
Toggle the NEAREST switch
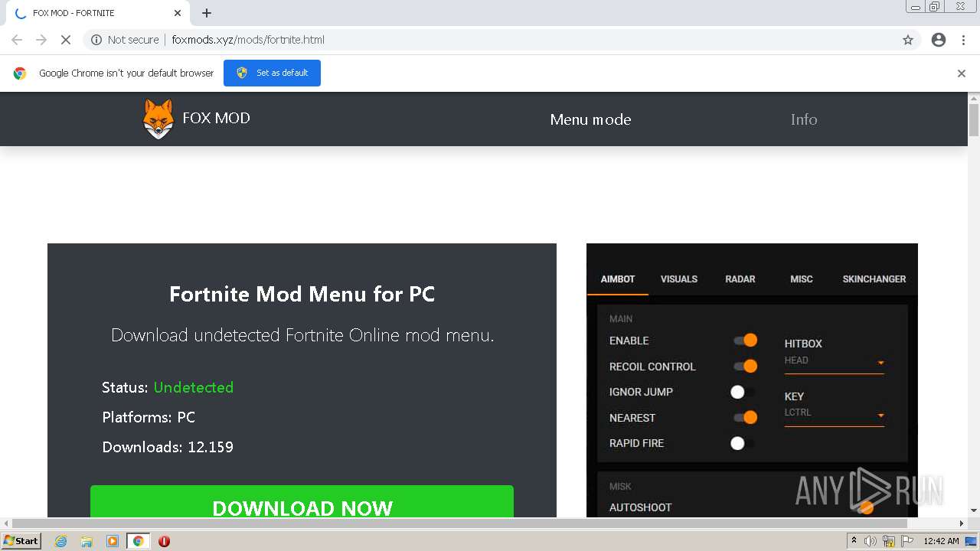(745, 417)
